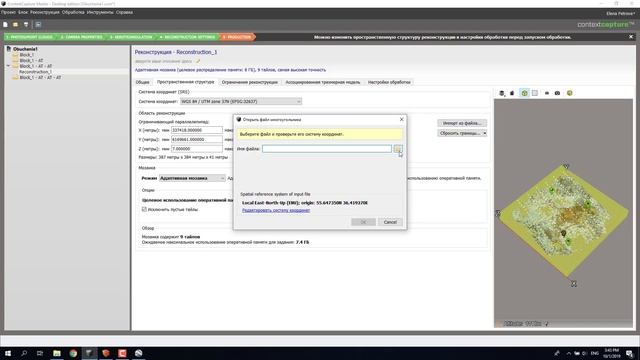
Task: Switch to the Настройки обработки tab
Action: (389, 82)
